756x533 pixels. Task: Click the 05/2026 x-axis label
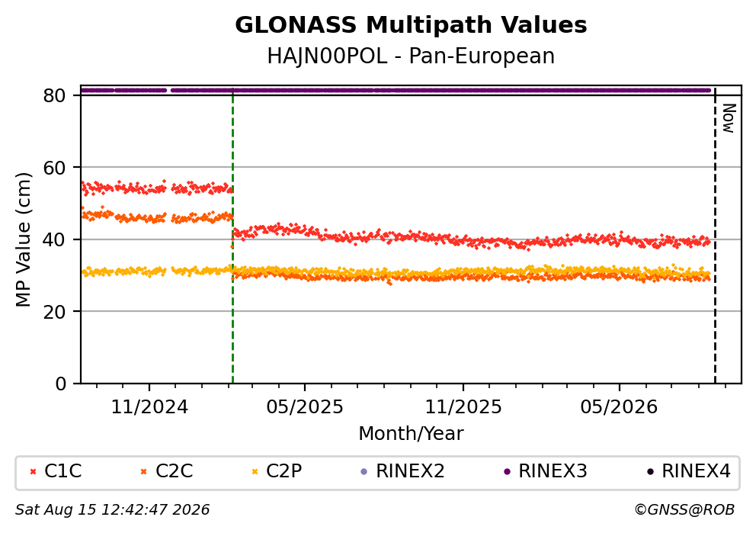(x=619, y=408)
